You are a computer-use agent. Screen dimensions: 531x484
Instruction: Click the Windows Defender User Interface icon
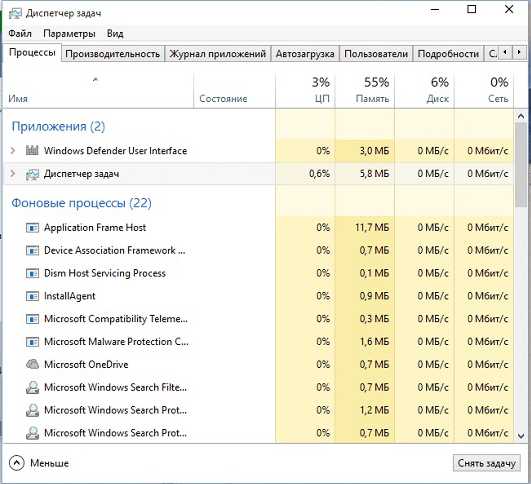point(32,150)
